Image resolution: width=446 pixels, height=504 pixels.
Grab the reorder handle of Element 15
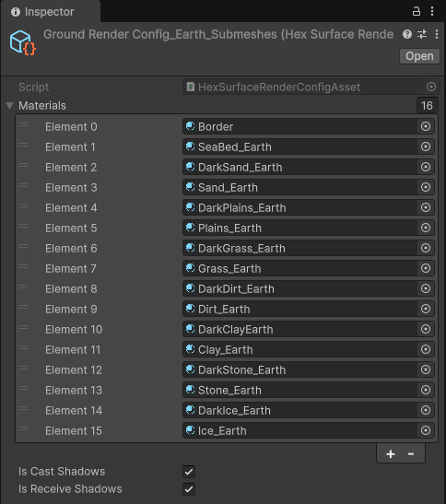coord(23,428)
